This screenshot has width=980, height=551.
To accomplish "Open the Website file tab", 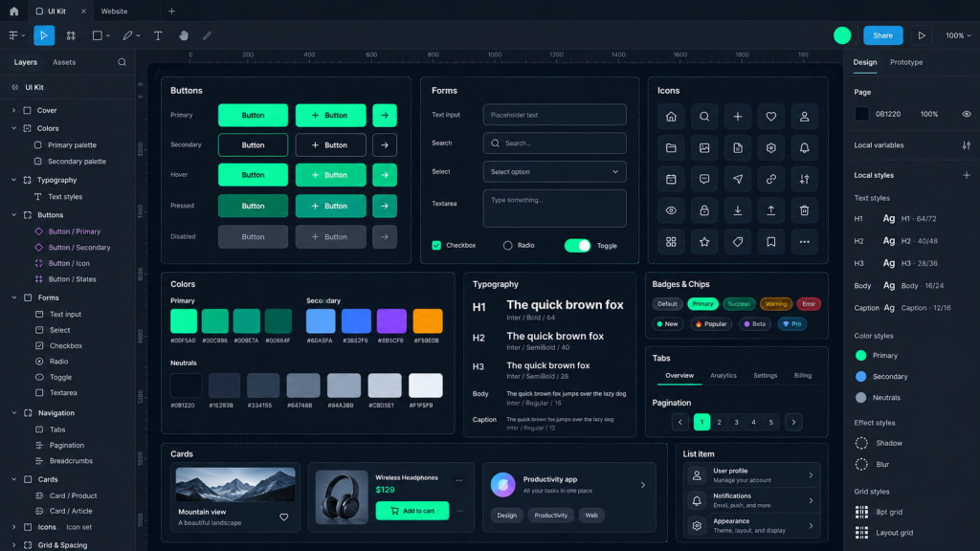I will [115, 11].
